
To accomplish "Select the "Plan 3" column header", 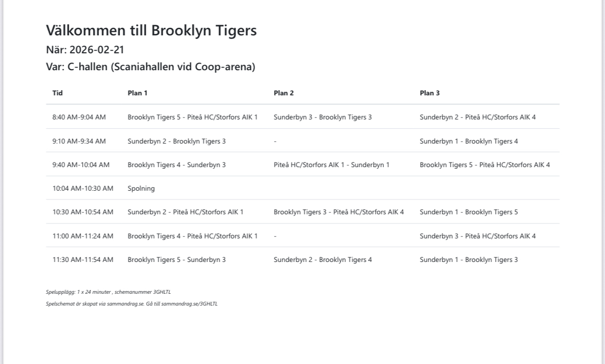I will pyautogui.click(x=430, y=93).
